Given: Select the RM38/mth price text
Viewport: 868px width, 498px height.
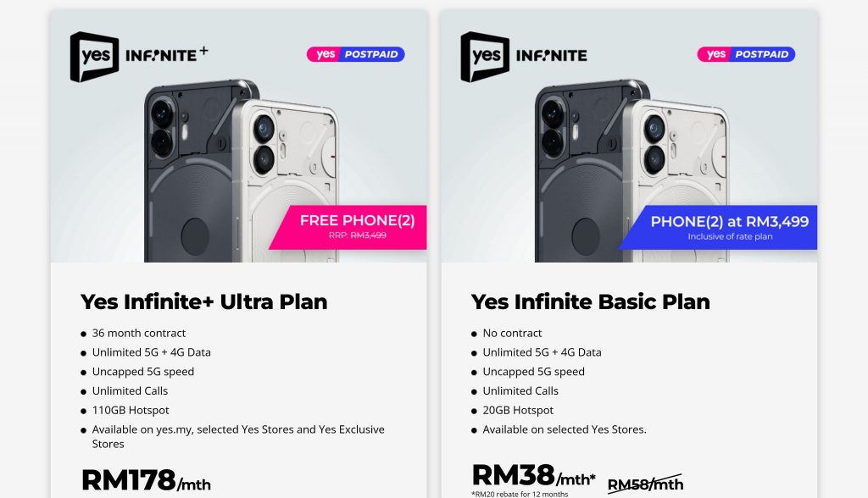Looking at the screenshot, I should click(534, 475).
